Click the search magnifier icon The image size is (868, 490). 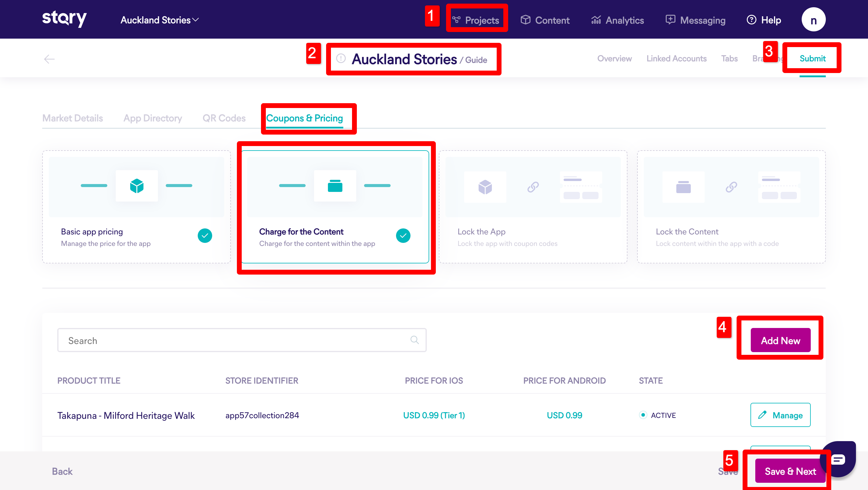tap(414, 340)
